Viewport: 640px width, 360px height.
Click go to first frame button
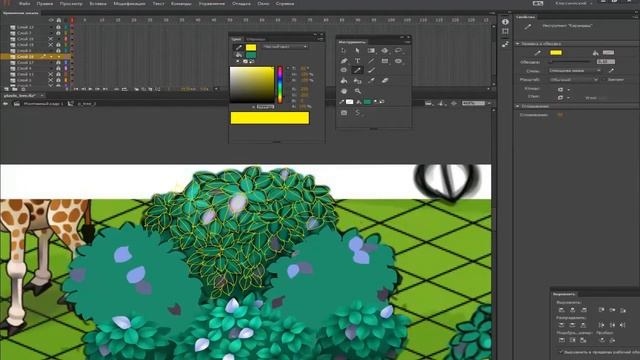point(76,89)
